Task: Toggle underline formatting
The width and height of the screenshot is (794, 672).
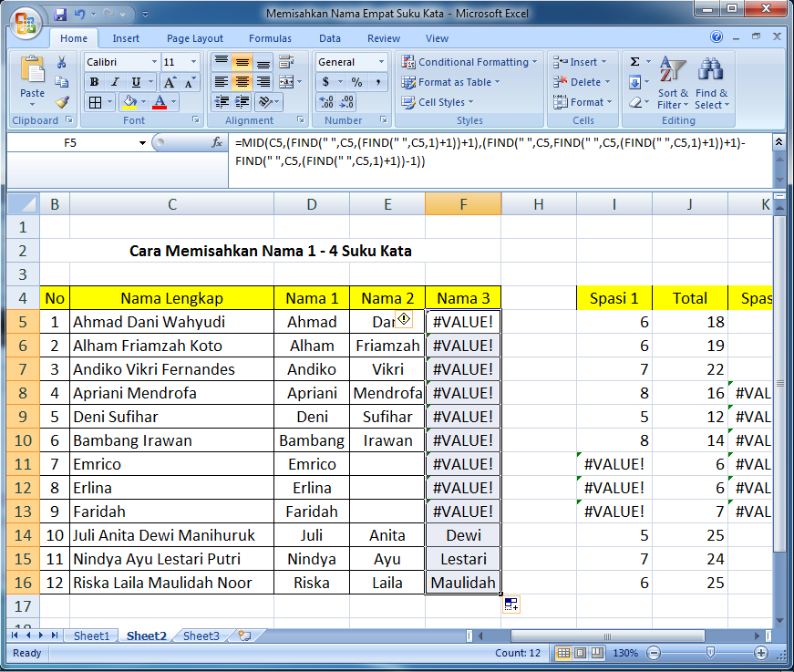Action: pyautogui.click(x=136, y=81)
